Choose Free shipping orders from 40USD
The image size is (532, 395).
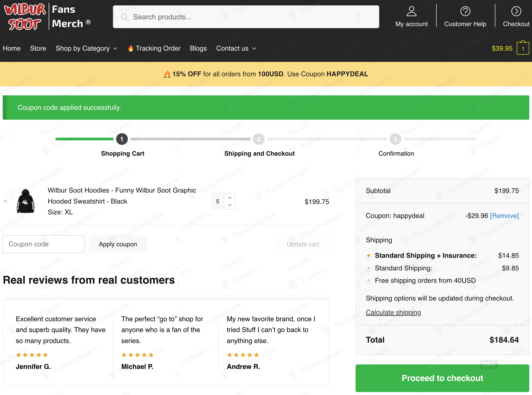click(x=369, y=281)
